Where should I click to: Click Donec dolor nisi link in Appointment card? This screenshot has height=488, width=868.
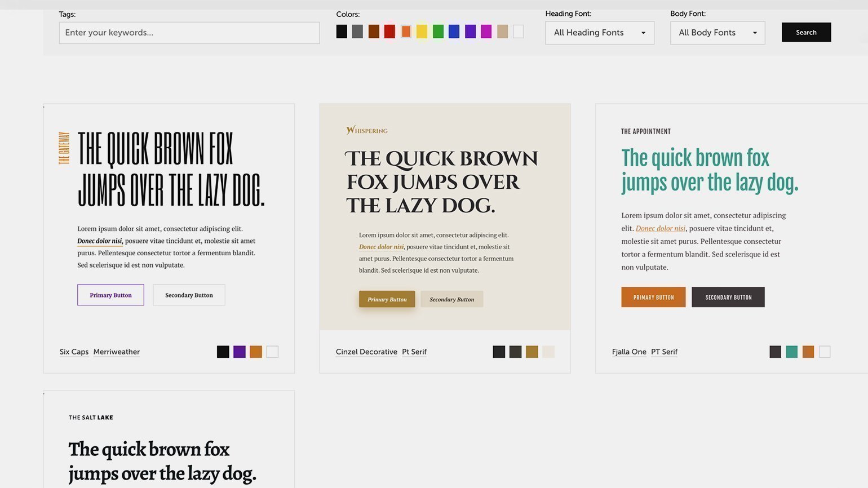tap(661, 228)
